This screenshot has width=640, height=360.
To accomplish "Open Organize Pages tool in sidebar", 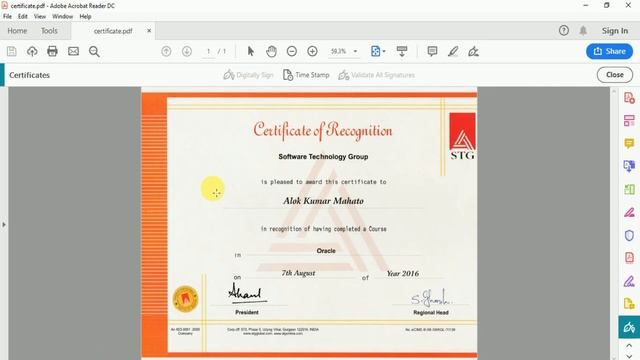I will point(629,121).
